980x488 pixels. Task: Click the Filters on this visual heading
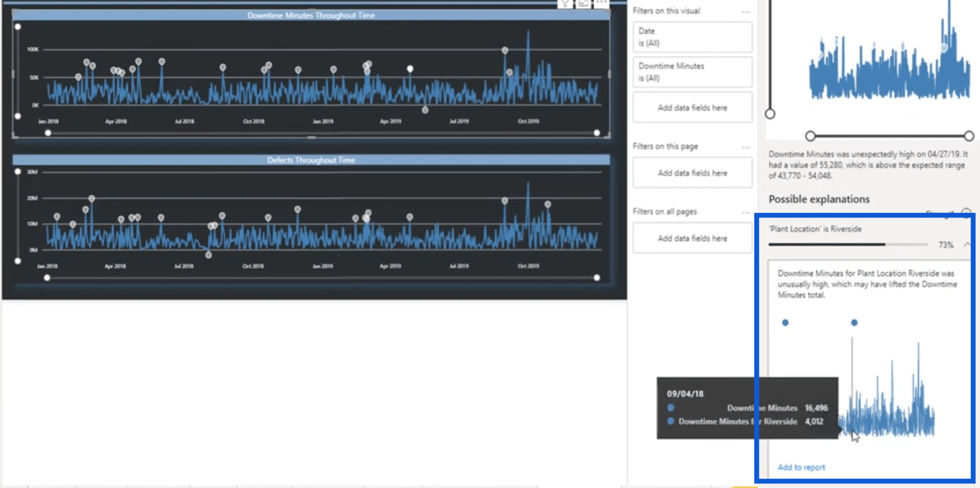pos(666,11)
